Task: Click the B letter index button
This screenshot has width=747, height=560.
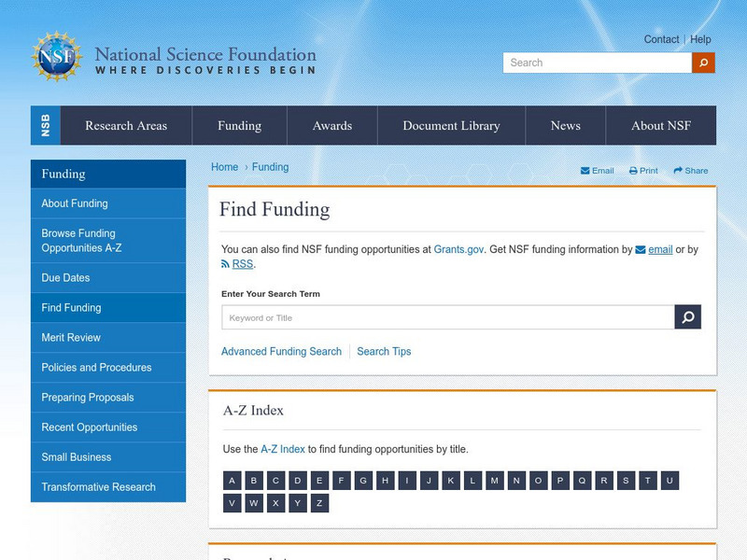Action: tap(254, 481)
